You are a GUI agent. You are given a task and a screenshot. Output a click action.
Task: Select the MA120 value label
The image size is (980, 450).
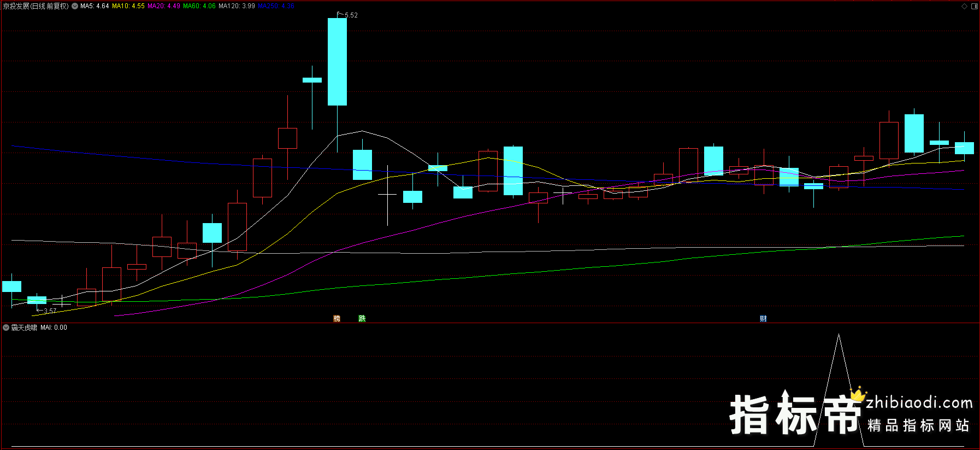(x=237, y=7)
